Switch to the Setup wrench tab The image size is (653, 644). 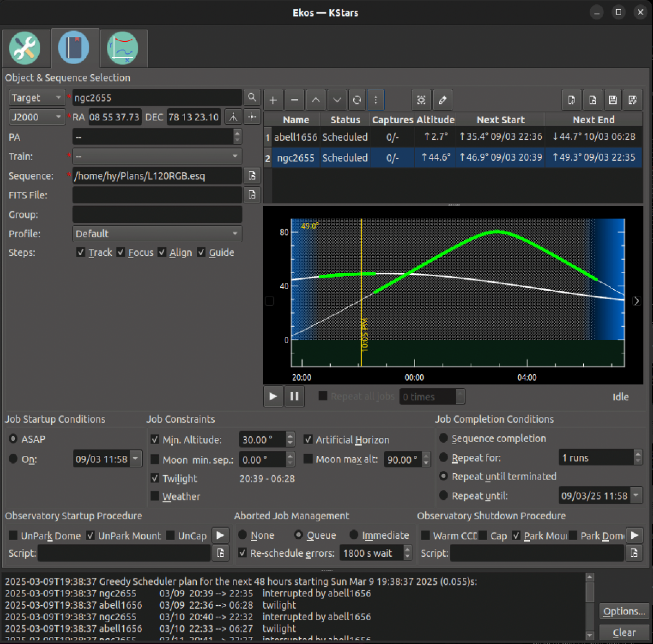25,48
